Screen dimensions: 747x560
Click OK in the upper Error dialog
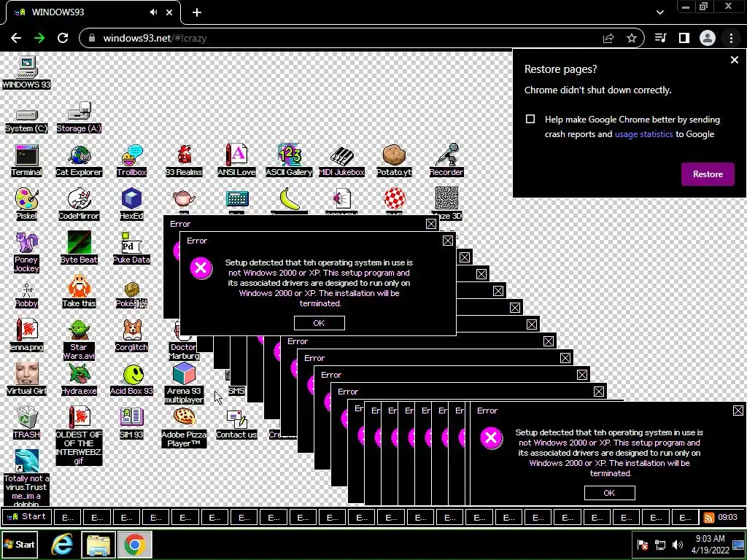pos(320,323)
